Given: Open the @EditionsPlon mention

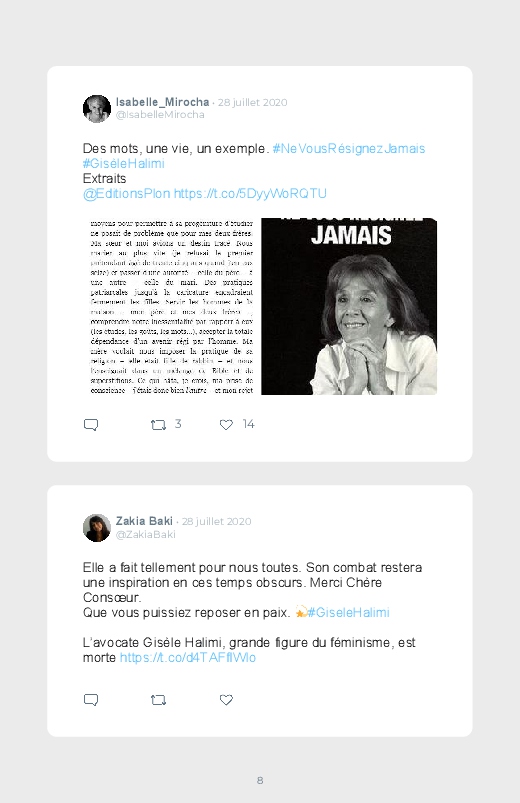Looking at the screenshot, I should 126,194.
